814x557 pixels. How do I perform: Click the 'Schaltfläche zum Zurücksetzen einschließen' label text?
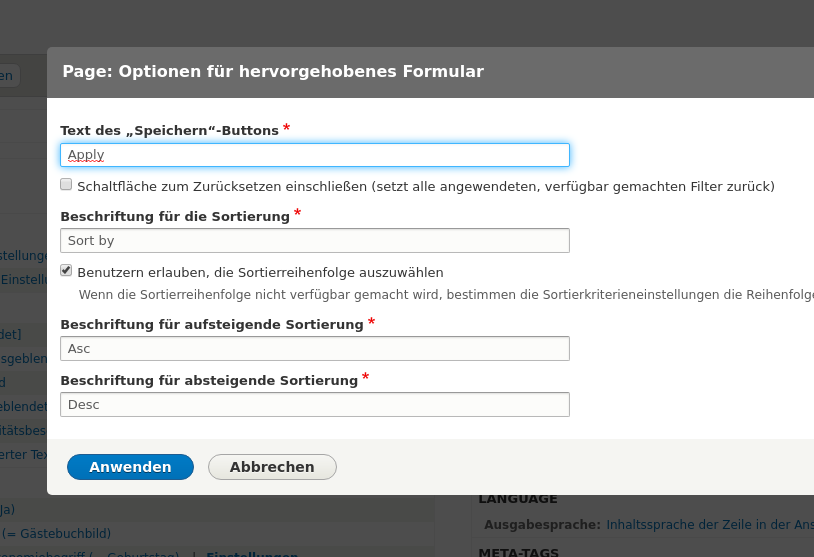point(425,187)
